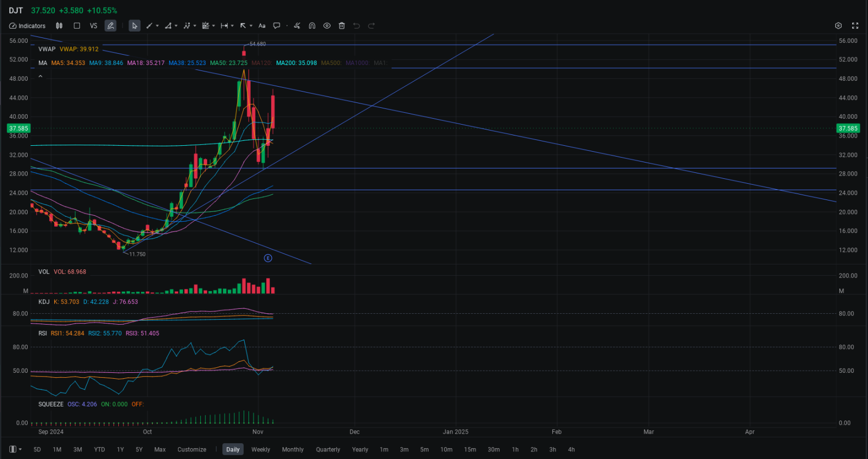
Task: Toggle magnet snap mode
Action: click(x=312, y=25)
